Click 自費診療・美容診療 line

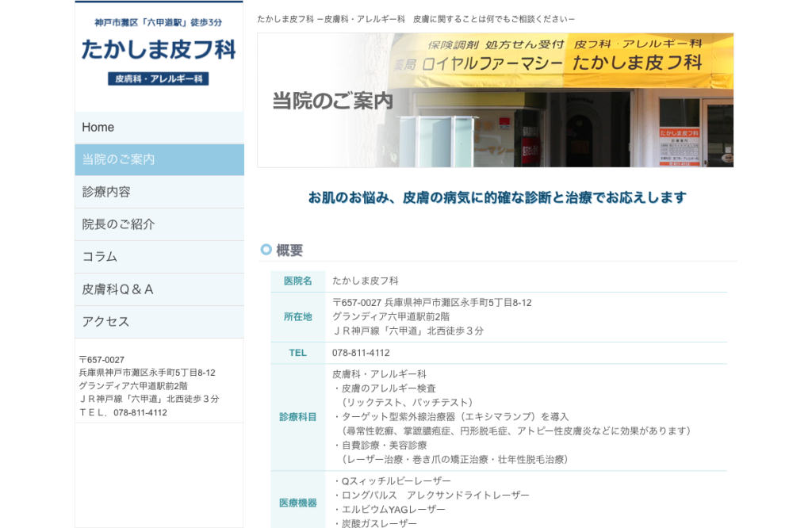(x=380, y=446)
